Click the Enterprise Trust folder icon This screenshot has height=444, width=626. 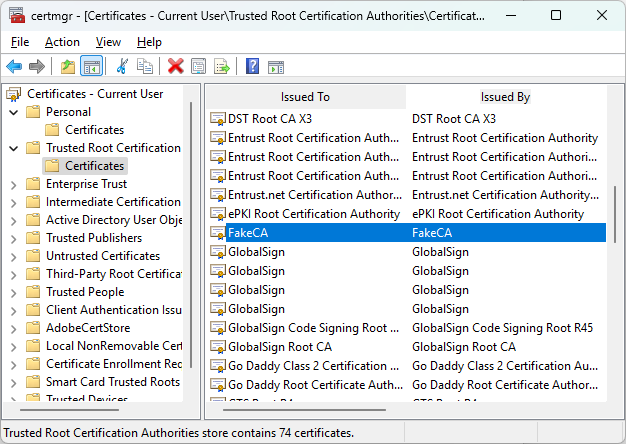pyautogui.click(x=33, y=184)
